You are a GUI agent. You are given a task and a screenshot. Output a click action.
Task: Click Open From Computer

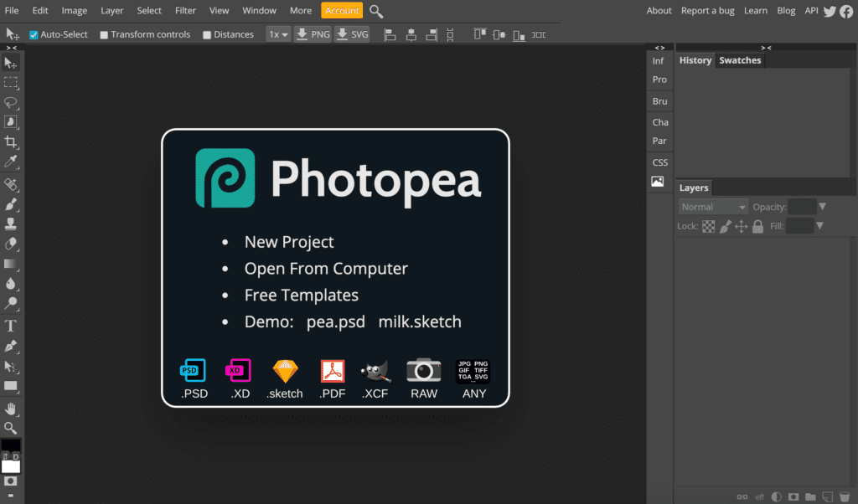point(326,269)
